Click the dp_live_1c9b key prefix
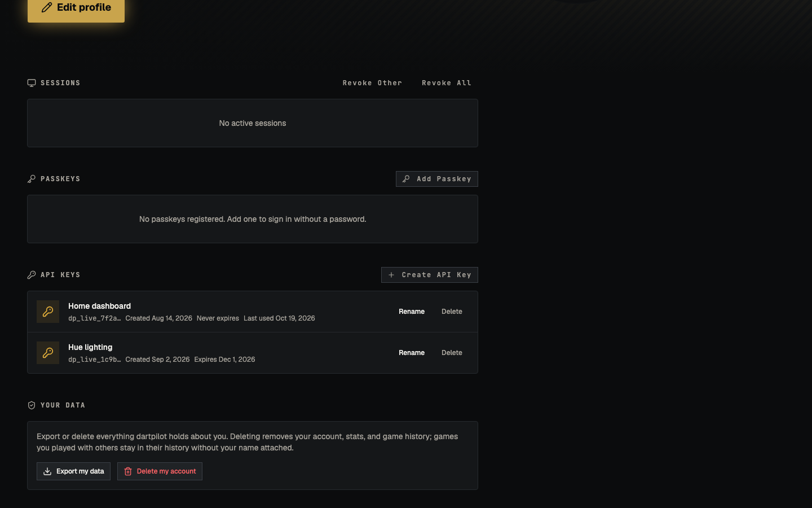Screen dimensions: 812x508 coord(94,360)
